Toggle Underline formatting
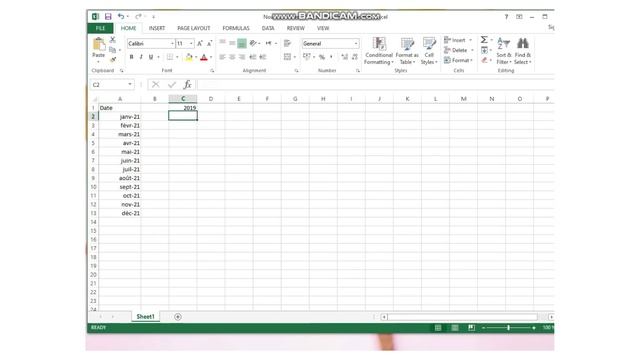The width and height of the screenshot is (640, 360). [x=151, y=57]
